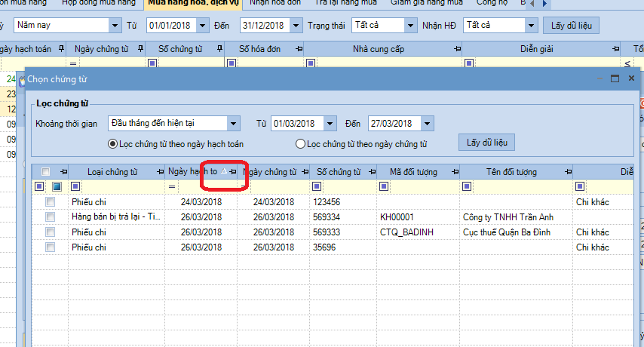Click Tên đối tượng filter input field
Image resolution: width=644 pixels, height=347 pixels.
click(522, 187)
